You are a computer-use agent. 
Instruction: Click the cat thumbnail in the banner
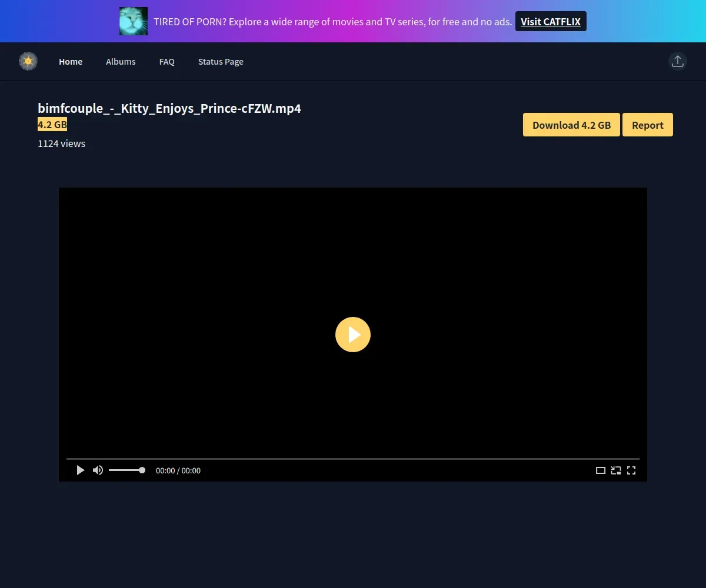point(134,21)
